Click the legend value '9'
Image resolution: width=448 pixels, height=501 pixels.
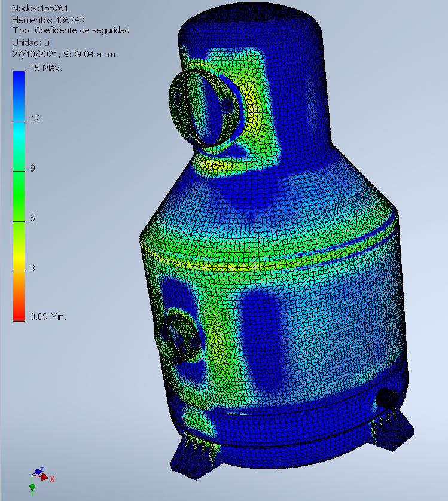click(33, 168)
